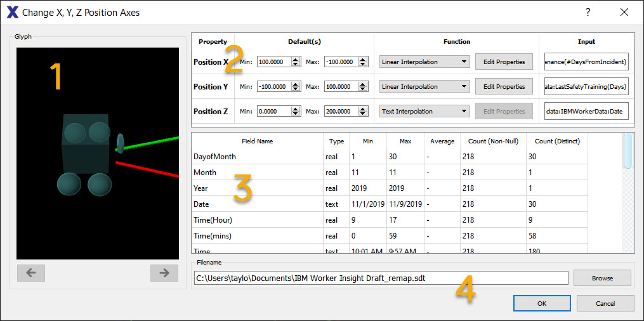The image size is (644, 321).
Task: Open the help question mark in title bar
Action: [588, 12]
